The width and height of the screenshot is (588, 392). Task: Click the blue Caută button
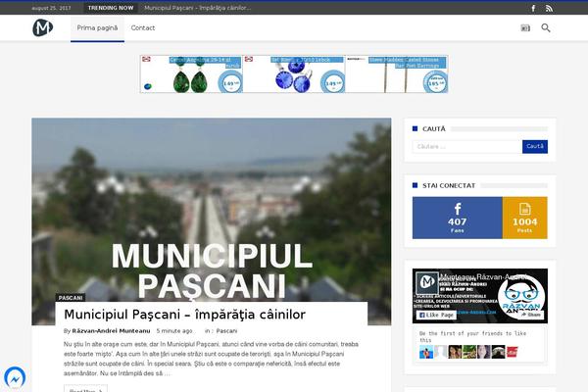click(535, 147)
